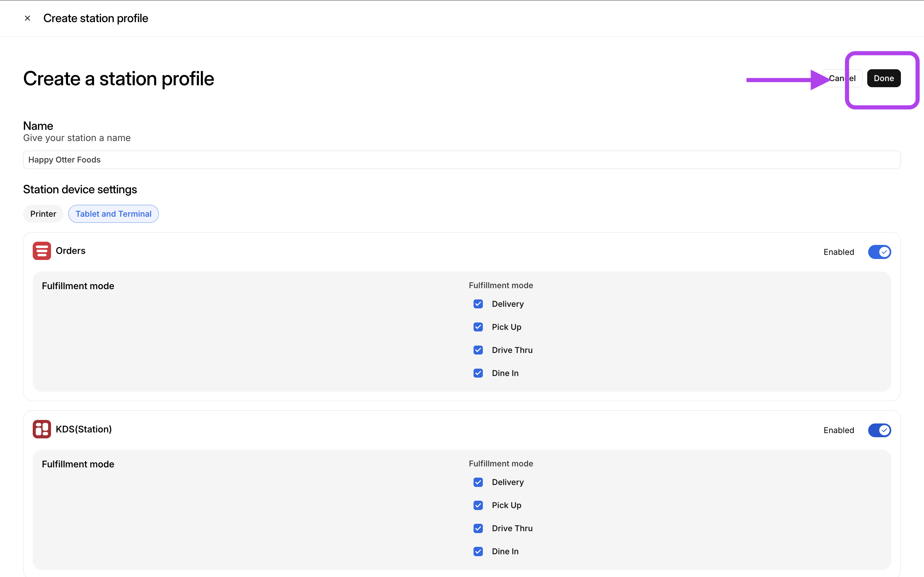The image size is (924, 577).
Task: Click the X to close station profile creation
Action: point(27,18)
